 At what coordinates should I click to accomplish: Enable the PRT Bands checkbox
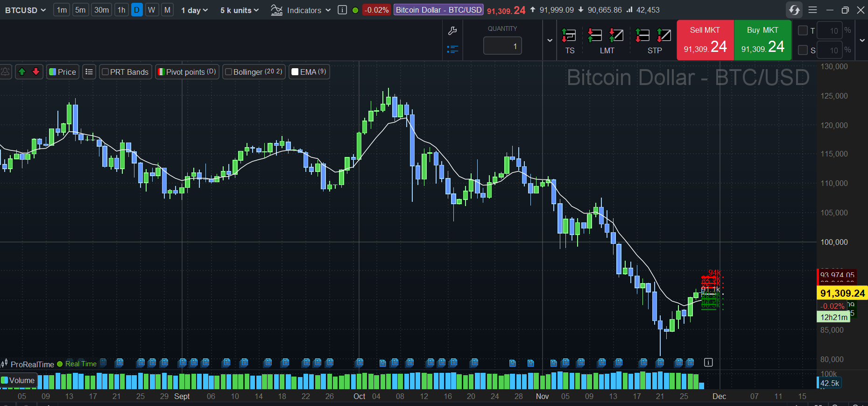tap(106, 72)
